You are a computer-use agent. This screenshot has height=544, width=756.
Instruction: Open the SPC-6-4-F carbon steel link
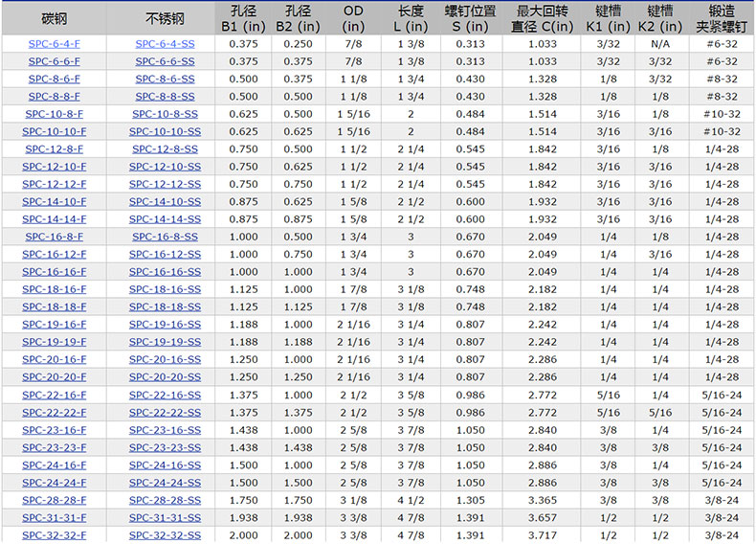(55, 43)
